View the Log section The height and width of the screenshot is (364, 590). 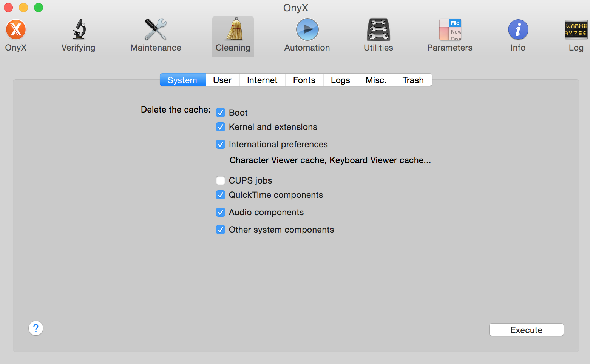pos(576,36)
